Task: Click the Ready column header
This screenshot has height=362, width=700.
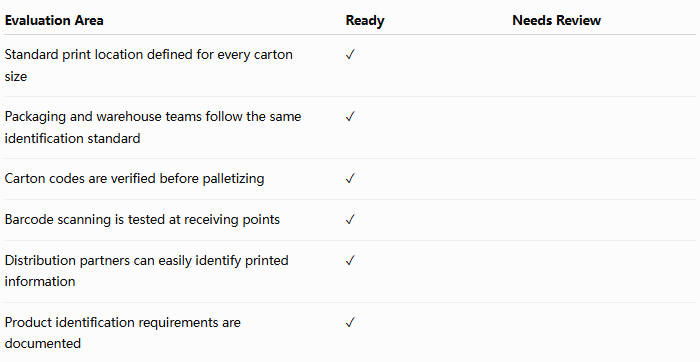Action: click(x=365, y=21)
